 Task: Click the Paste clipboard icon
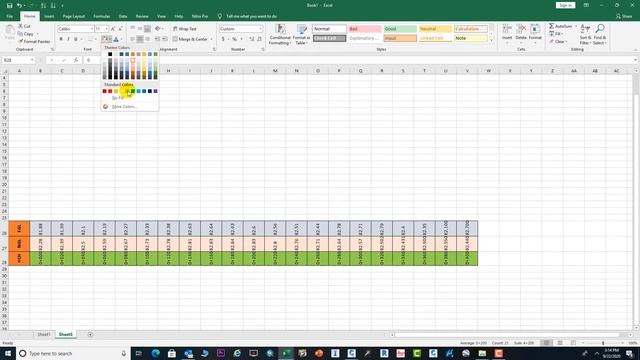click(9, 31)
